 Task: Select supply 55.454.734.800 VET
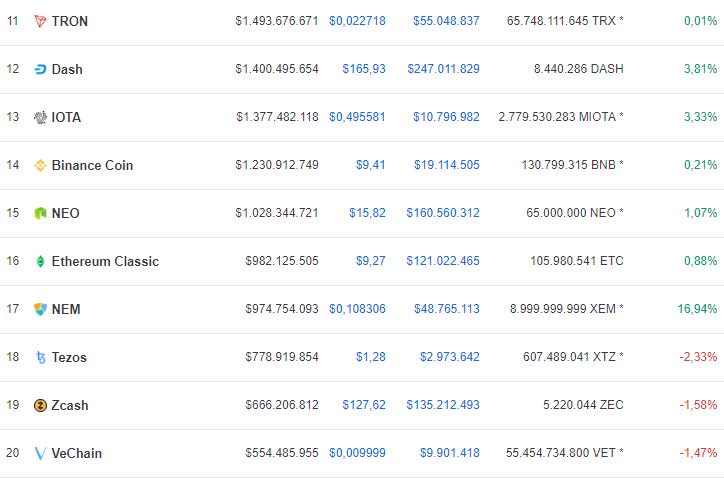pyautogui.click(x=561, y=453)
